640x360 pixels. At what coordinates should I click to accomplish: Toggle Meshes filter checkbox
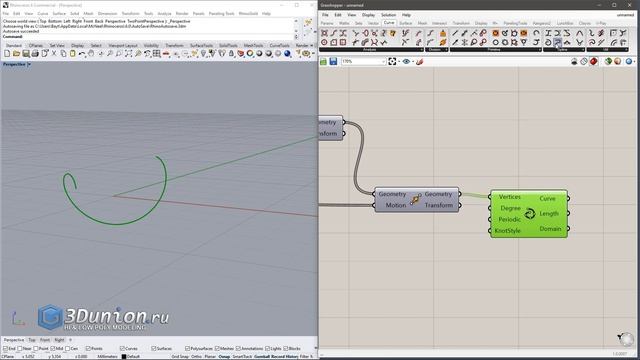tap(217, 349)
